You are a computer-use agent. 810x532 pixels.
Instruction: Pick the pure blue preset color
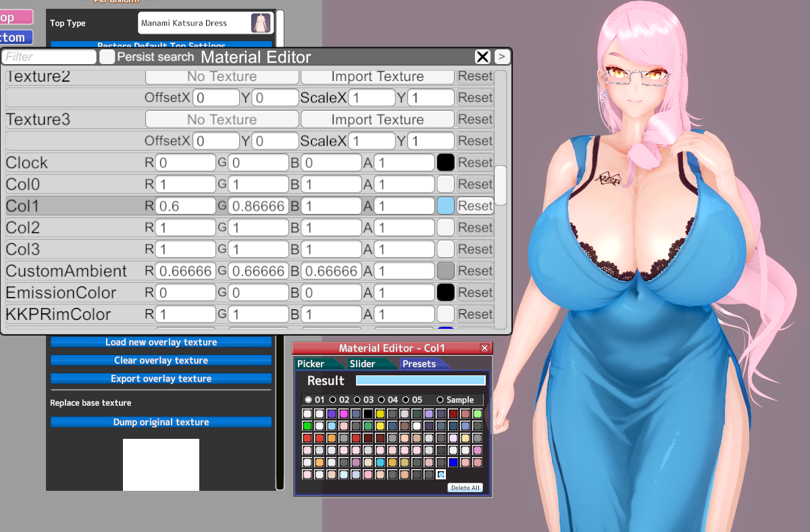(x=453, y=462)
